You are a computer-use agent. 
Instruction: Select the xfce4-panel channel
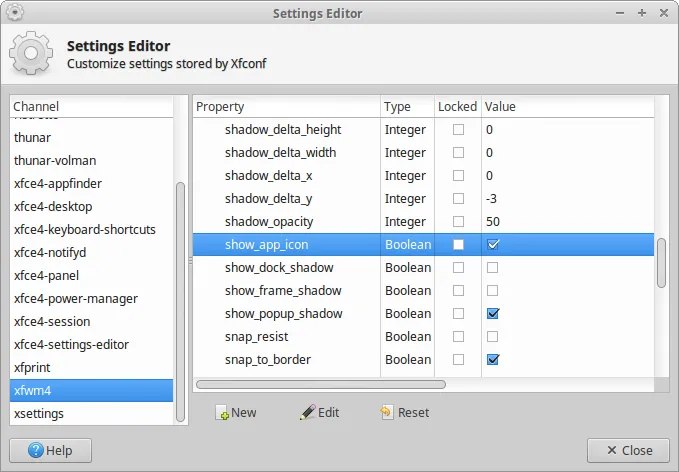pos(91,275)
